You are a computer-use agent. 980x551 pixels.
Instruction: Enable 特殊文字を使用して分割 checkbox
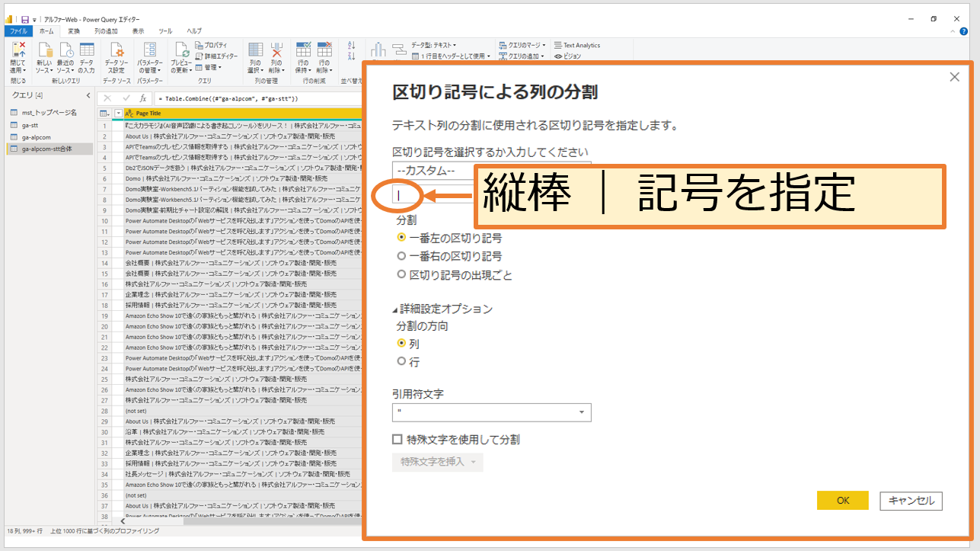point(397,440)
